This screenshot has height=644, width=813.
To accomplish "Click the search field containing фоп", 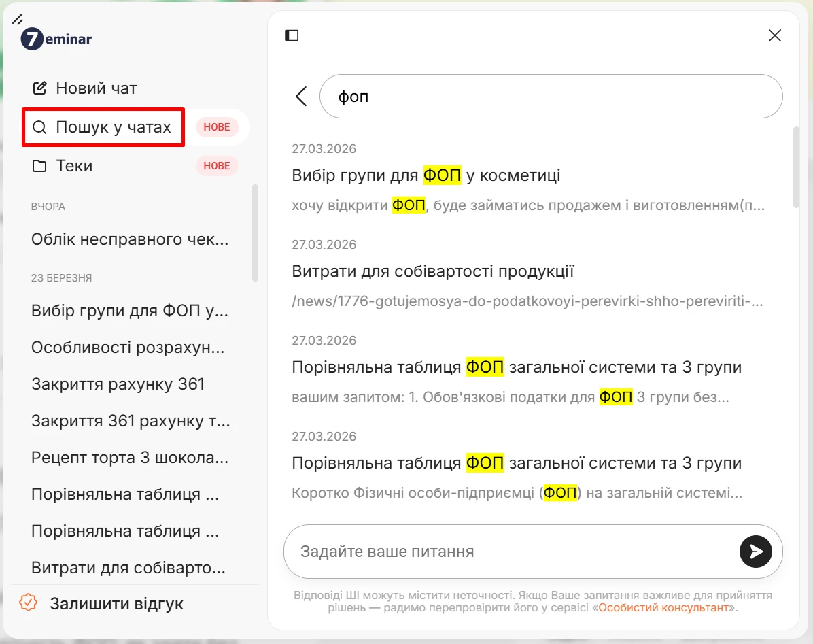I will click(x=551, y=96).
